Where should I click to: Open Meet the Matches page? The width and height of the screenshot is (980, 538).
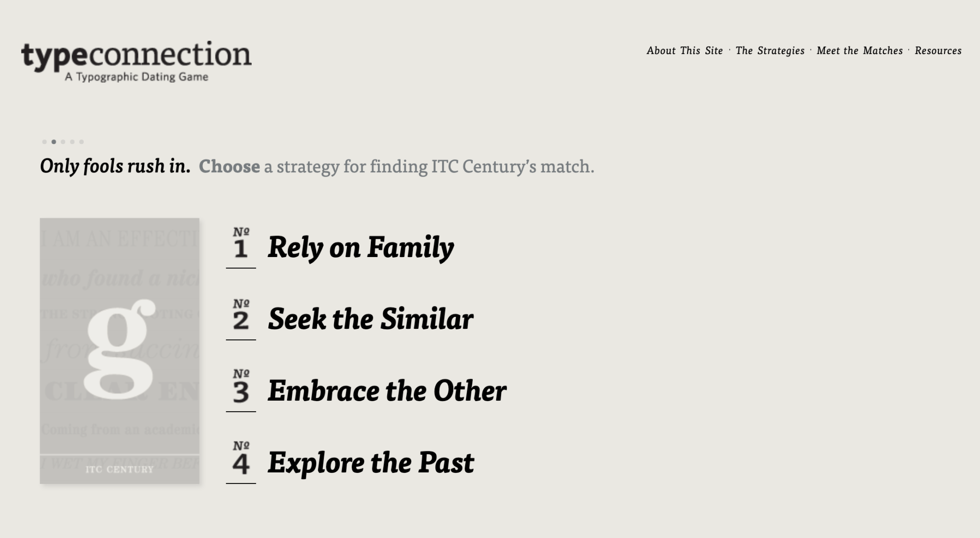coord(859,51)
